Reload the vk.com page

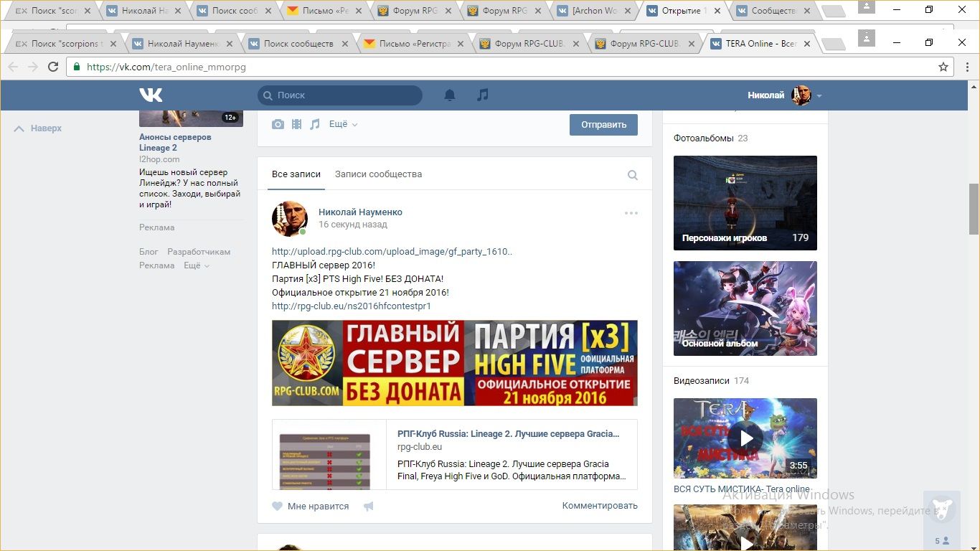pos(53,67)
